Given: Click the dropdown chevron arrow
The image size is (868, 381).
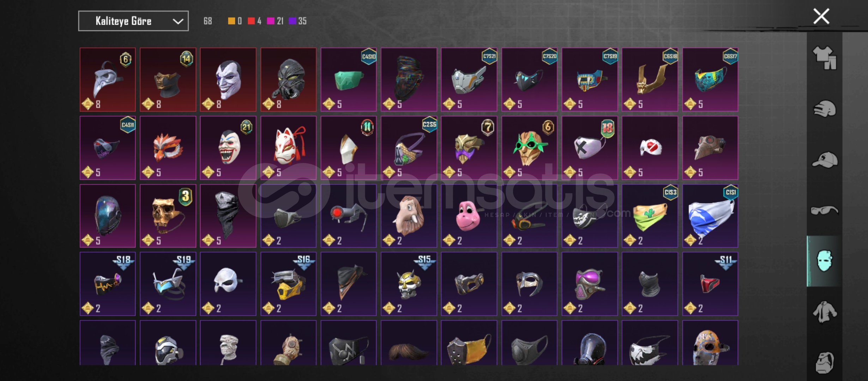Looking at the screenshot, I should 178,22.
